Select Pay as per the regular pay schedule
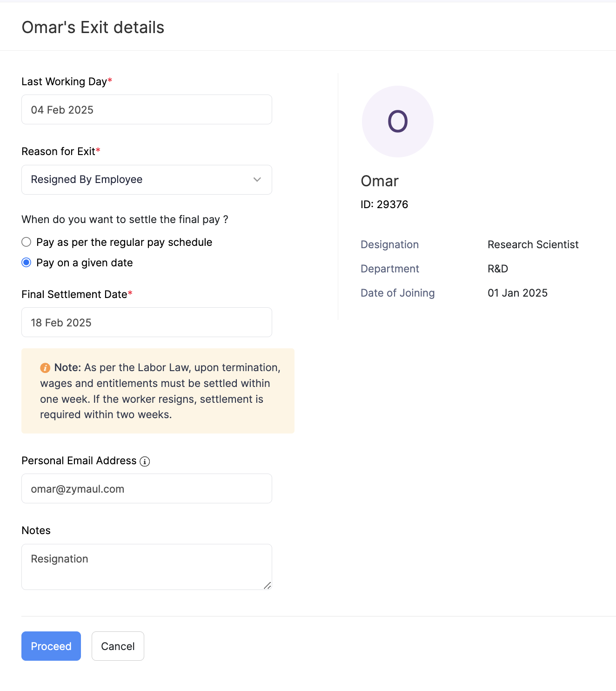This screenshot has height=691, width=616. [x=27, y=242]
